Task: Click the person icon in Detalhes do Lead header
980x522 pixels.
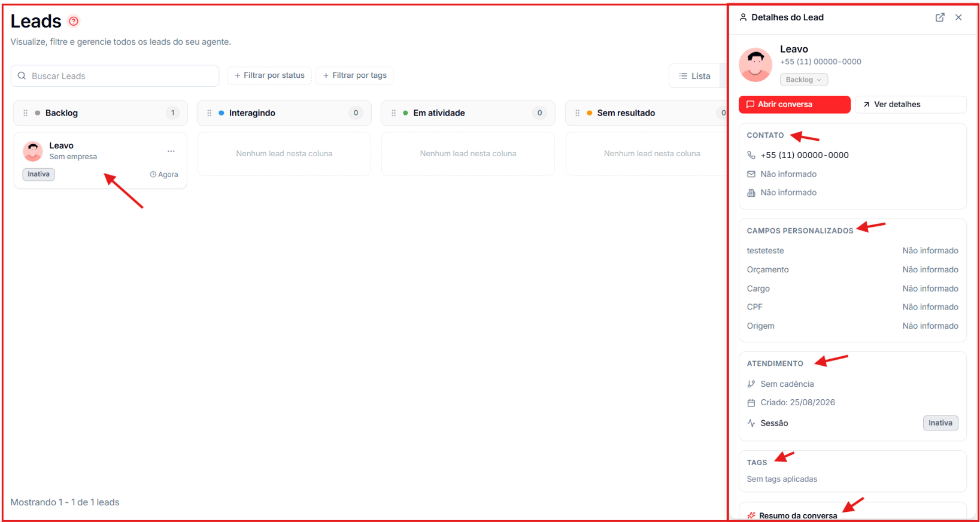Action: (743, 17)
